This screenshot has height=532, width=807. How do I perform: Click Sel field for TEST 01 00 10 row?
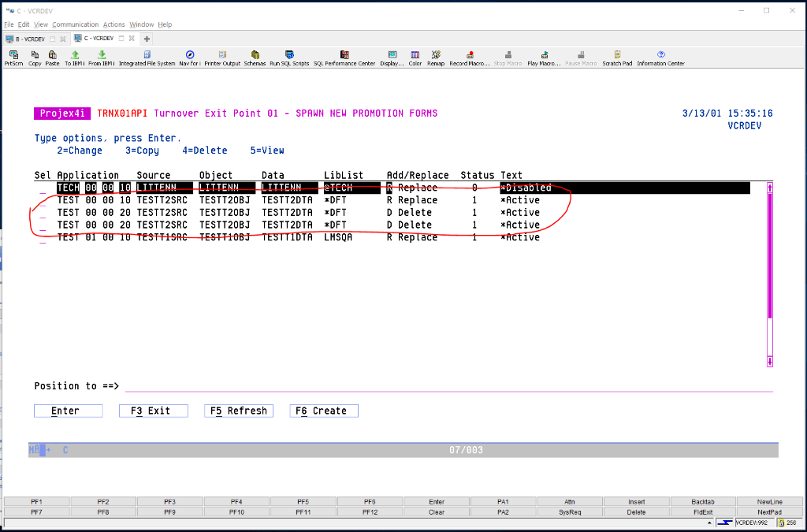[43, 237]
